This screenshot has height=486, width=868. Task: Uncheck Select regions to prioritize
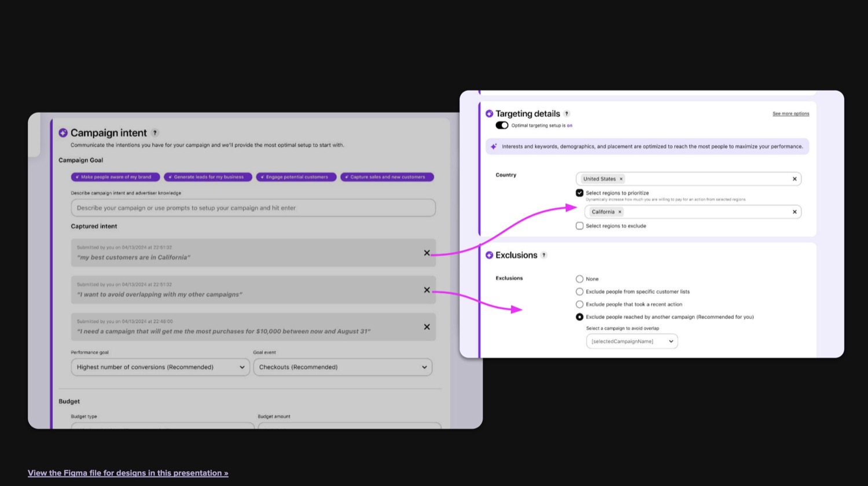[x=579, y=193]
